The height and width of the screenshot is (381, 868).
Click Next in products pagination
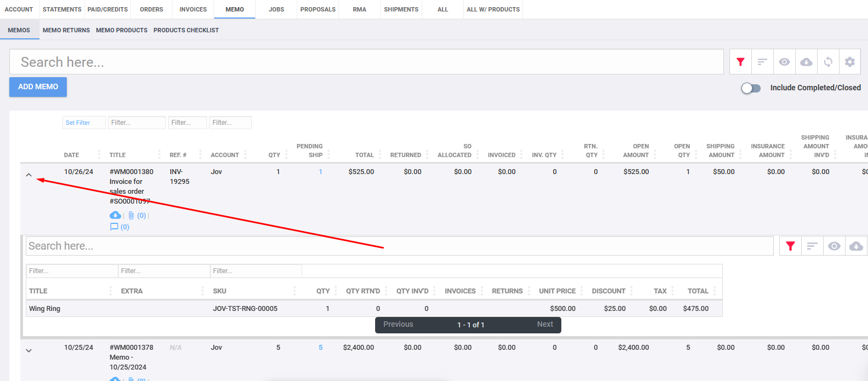click(545, 325)
